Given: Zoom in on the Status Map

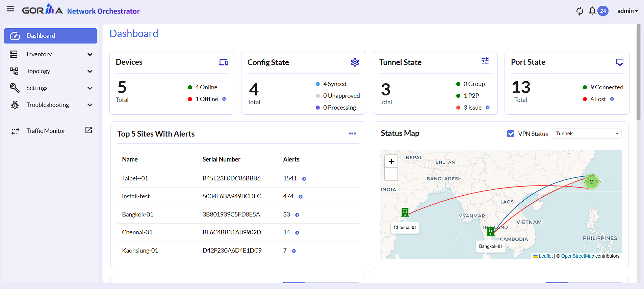Looking at the screenshot, I should click(391, 162).
